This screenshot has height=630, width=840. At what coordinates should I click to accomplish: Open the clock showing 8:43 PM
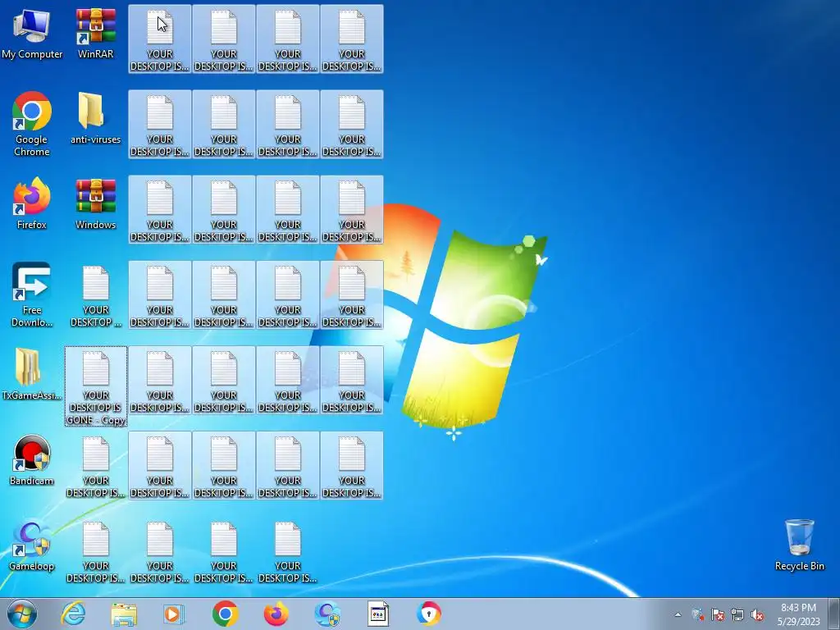click(799, 614)
